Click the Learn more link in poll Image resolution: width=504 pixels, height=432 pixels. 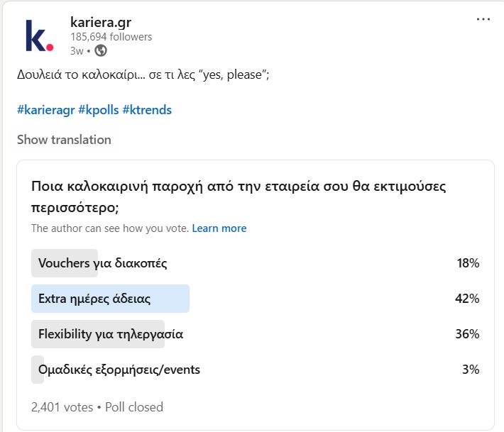219,228
